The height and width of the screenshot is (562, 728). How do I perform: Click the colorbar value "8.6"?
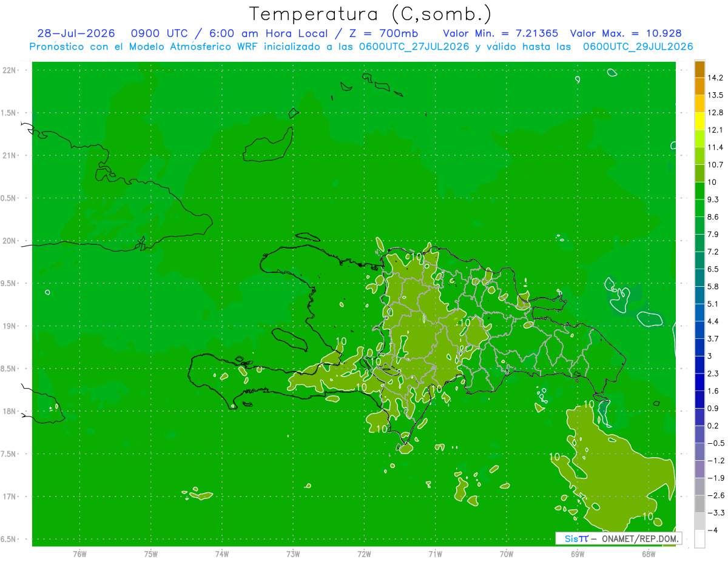[715, 217]
